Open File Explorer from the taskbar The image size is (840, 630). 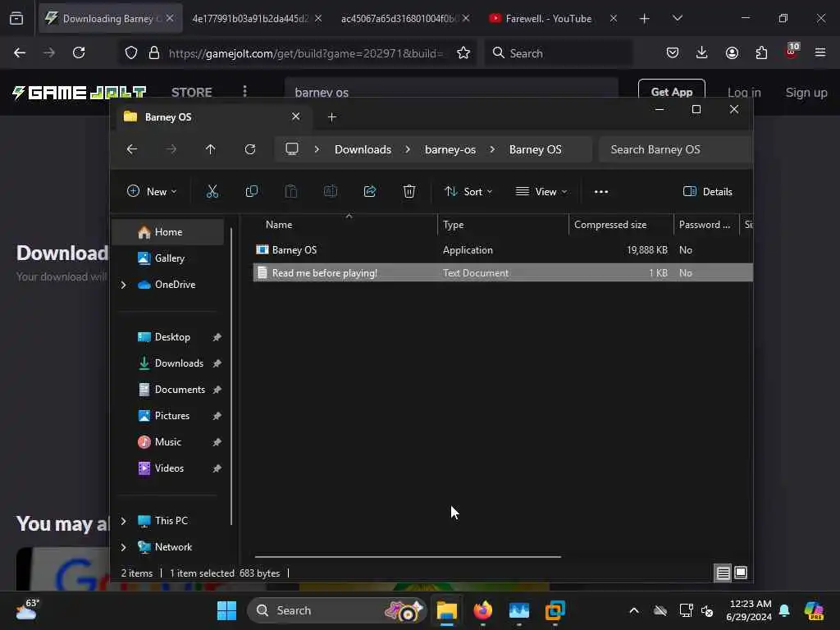pos(447,610)
